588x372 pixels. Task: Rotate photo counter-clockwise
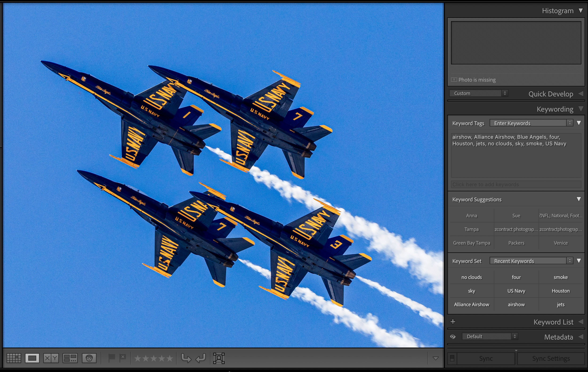coord(186,358)
